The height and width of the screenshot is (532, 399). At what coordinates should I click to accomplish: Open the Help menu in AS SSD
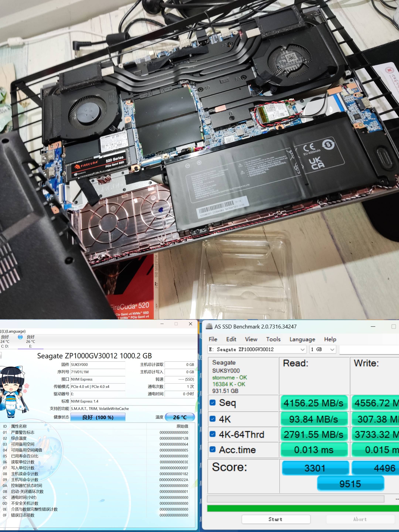tap(330, 339)
